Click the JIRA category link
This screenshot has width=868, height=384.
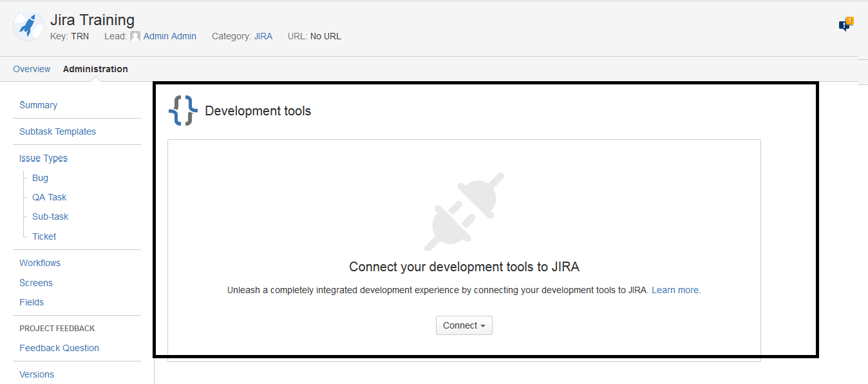[x=263, y=36]
